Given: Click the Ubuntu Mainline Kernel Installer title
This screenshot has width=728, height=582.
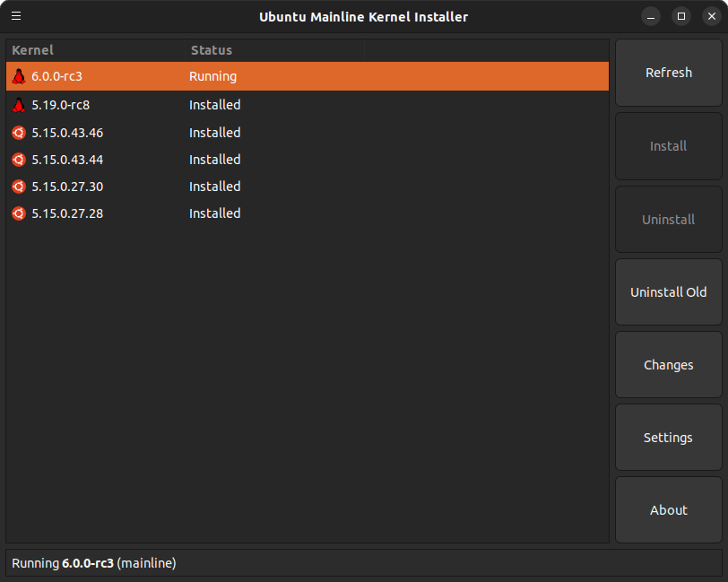Looking at the screenshot, I should (363, 17).
